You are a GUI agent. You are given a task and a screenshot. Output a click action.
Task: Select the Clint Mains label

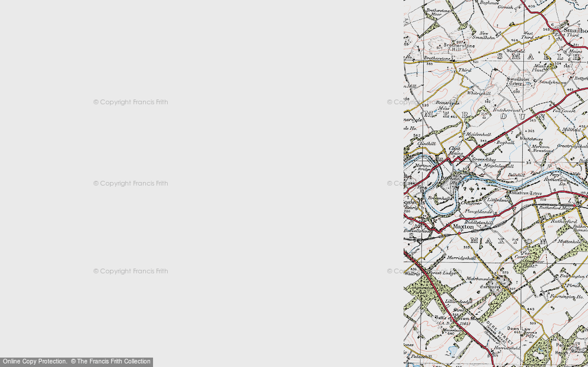tap(455, 150)
